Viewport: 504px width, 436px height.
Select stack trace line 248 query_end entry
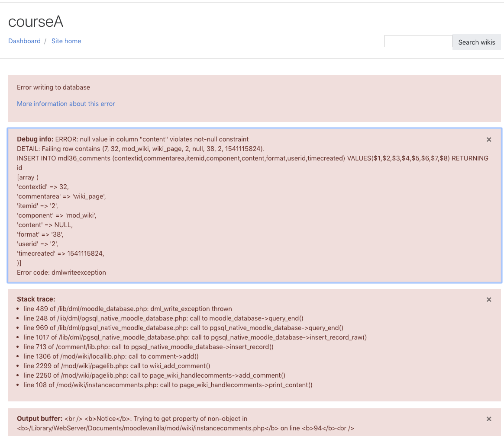(x=163, y=318)
